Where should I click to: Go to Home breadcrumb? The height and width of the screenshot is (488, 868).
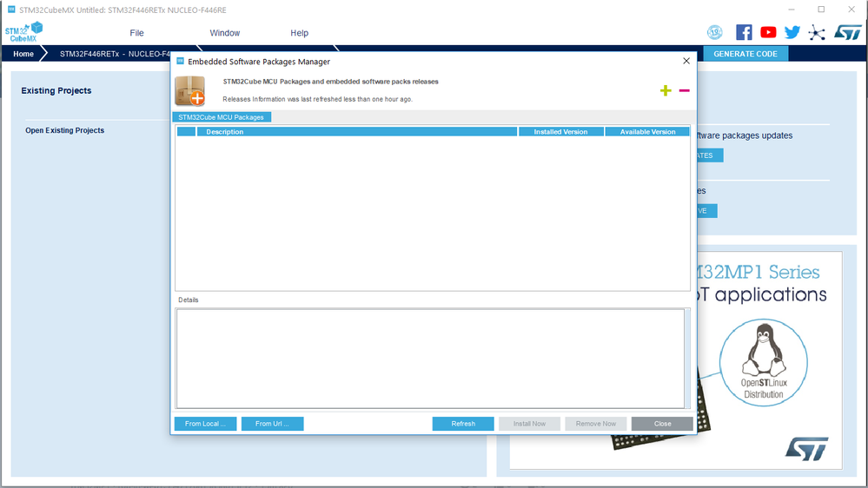click(23, 54)
